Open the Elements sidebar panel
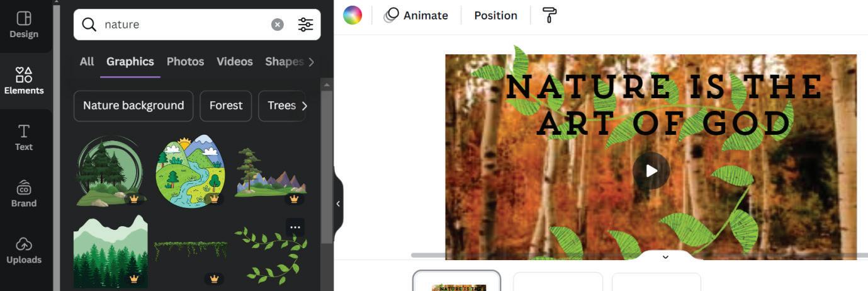This screenshot has height=291, width=868. (23, 81)
